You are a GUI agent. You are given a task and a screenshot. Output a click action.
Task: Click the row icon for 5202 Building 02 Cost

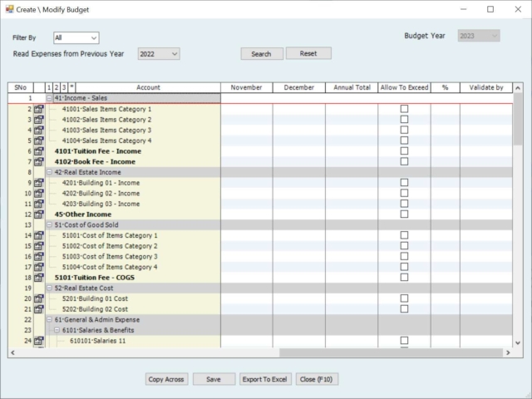coord(39,309)
